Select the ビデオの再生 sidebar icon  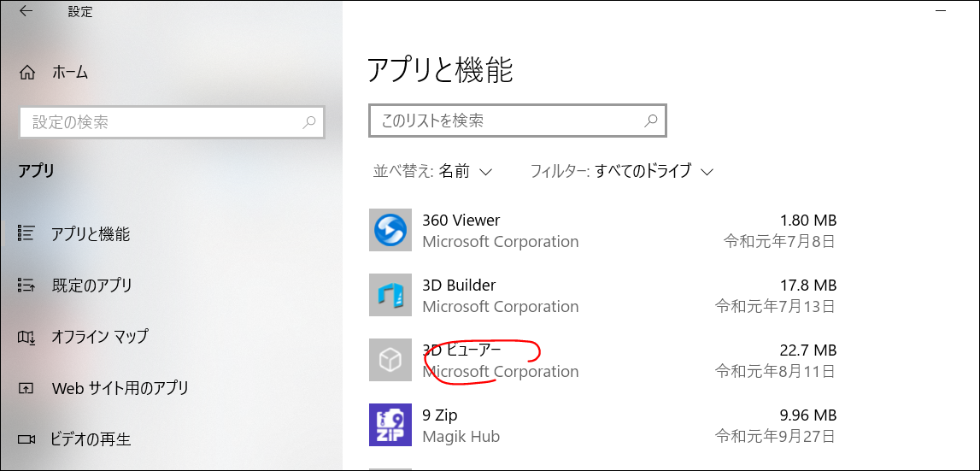26,439
